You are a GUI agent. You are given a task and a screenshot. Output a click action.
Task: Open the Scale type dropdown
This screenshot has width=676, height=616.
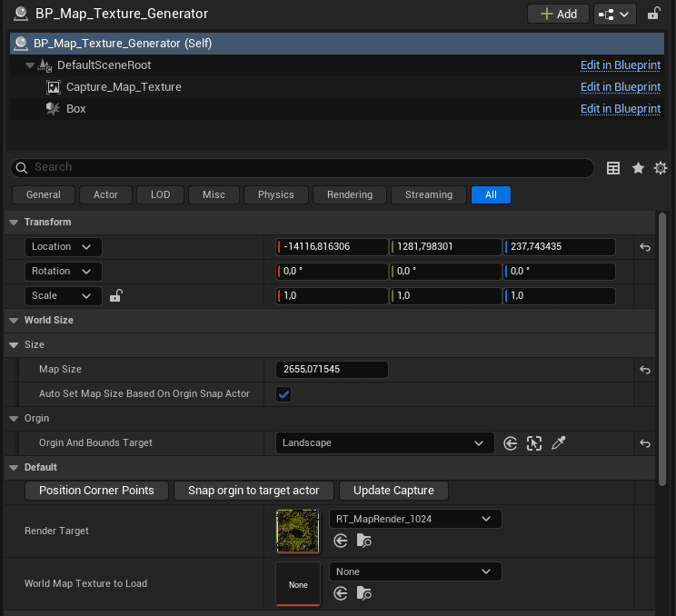63,296
